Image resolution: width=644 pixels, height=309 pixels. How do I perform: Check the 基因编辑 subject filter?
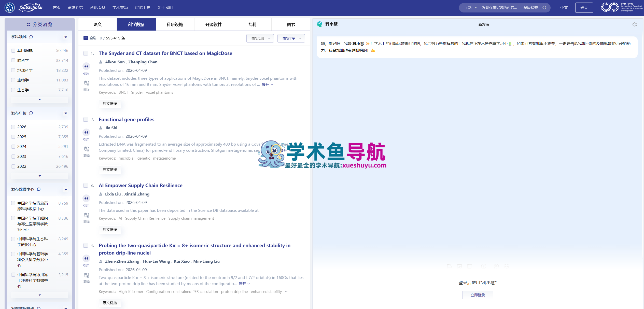pos(13,51)
